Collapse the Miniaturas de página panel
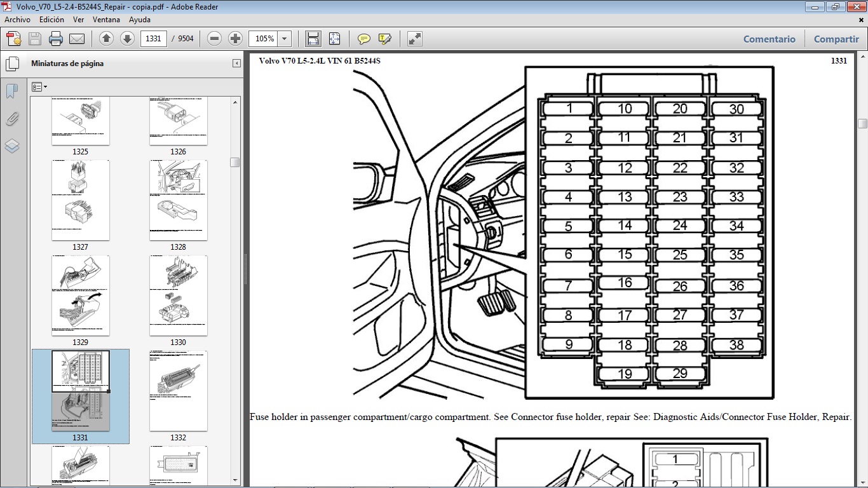Screen dimensions: 868x488 coord(236,64)
